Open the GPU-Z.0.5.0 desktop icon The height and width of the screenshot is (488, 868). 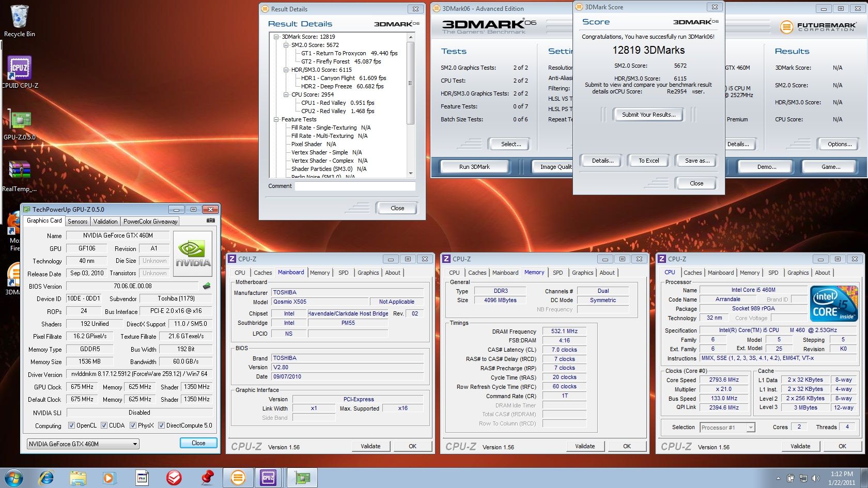(20, 125)
